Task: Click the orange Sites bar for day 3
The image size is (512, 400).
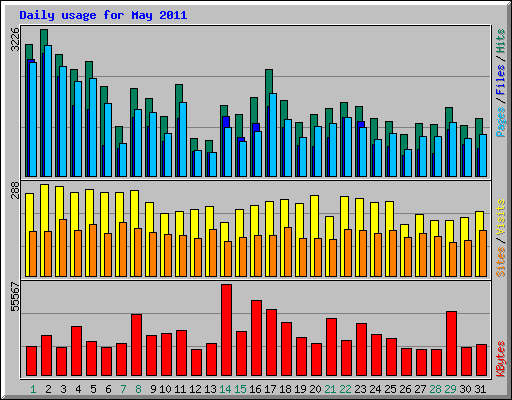Action: click(63, 248)
